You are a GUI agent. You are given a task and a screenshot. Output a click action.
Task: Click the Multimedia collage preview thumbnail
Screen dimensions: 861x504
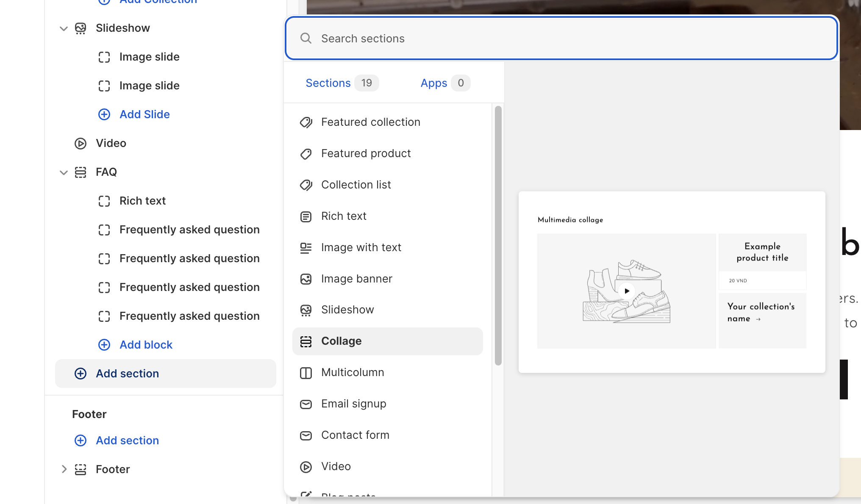(672, 282)
